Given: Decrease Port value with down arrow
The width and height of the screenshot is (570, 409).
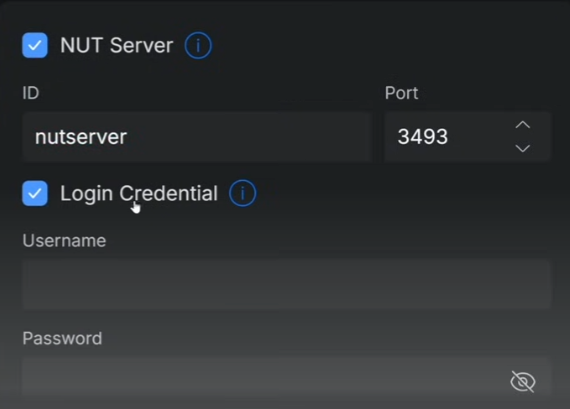Looking at the screenshot, I should (x=522, y=148).
